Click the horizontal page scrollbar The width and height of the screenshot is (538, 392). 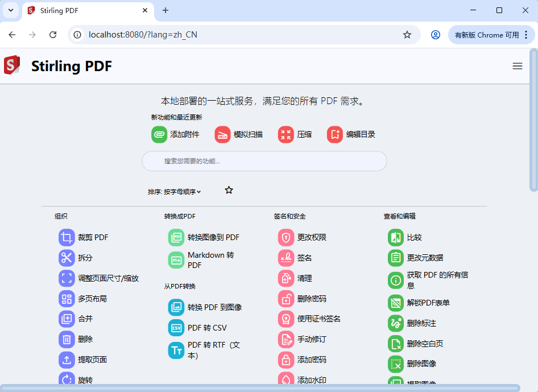tap(260, 388)
